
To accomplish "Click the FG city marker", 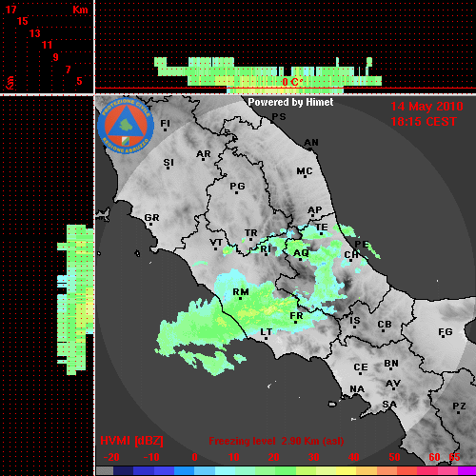I will [x=445, y=333].
